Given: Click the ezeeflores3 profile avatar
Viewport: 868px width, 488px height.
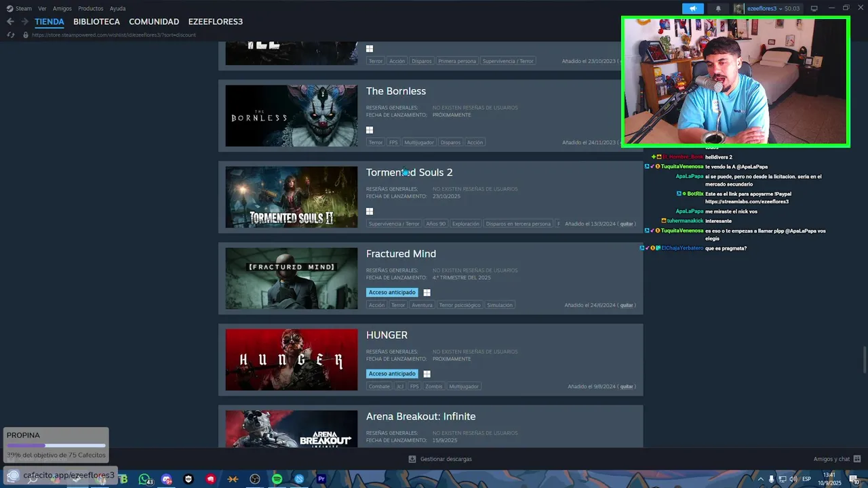Looking at the screenshot, I should point(738,9).
